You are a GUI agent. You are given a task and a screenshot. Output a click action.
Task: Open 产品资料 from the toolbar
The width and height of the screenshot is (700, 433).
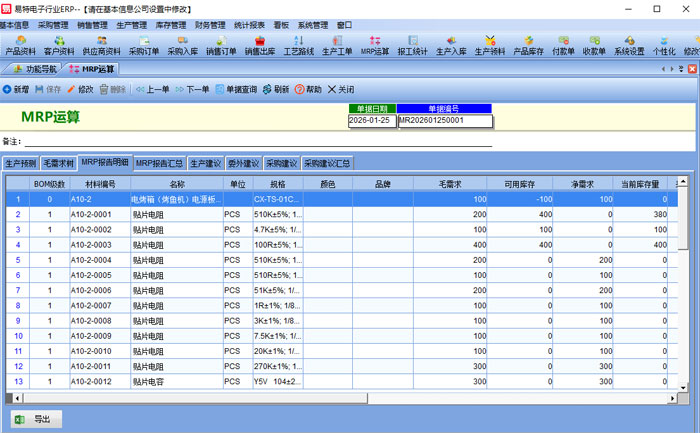[22, 44]
